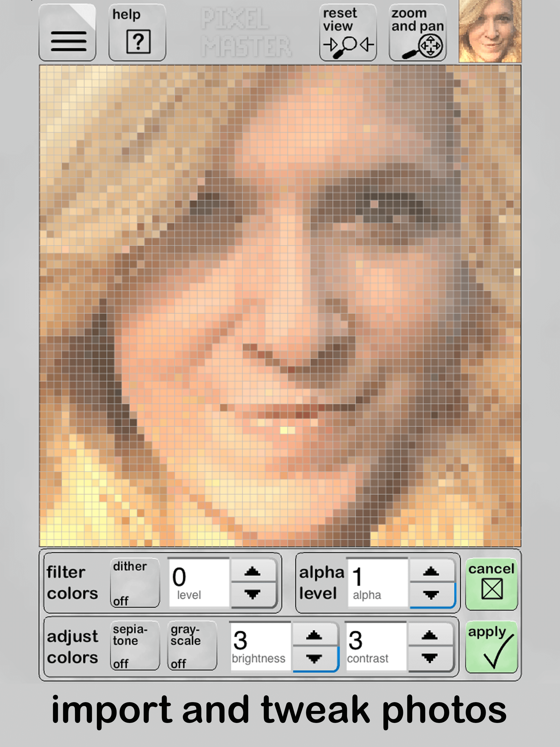Toggle the dither filter off switch
This screenshot has width=560, height=747.
pyautogui.click(x=135, y=583)
